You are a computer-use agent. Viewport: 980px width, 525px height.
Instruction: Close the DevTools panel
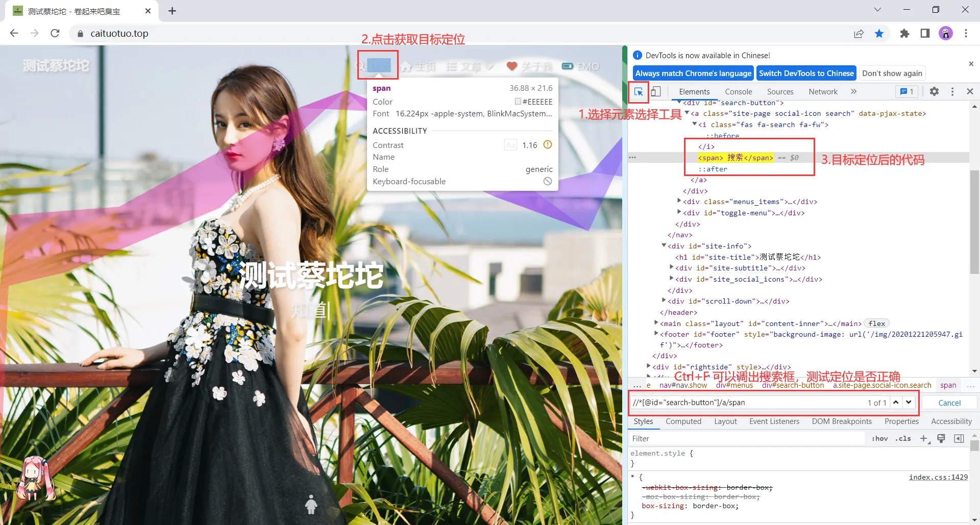click(970, 91)
